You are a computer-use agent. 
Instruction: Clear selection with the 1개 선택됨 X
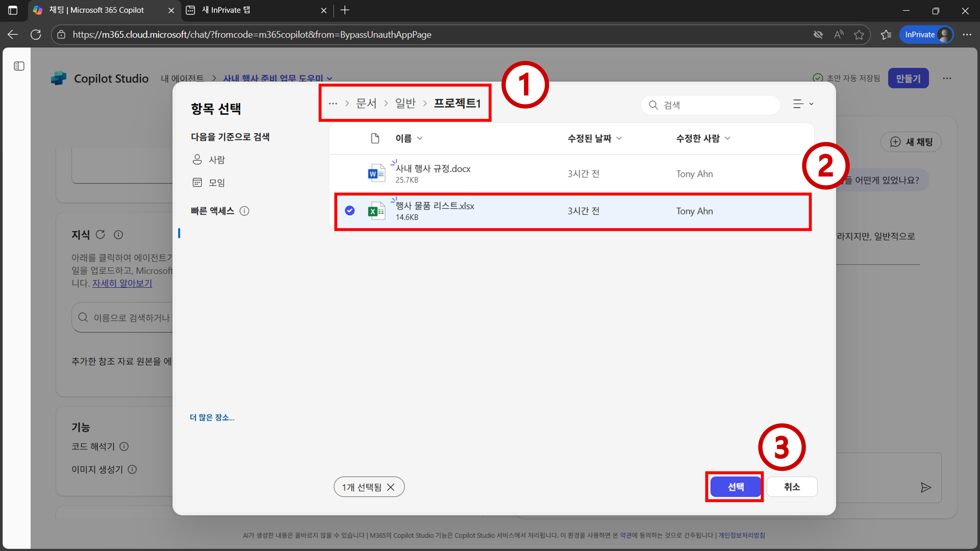coord(391,487)
